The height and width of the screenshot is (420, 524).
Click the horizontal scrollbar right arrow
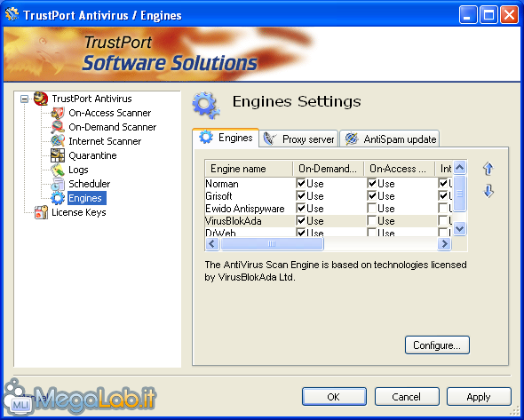pos(444,243)
